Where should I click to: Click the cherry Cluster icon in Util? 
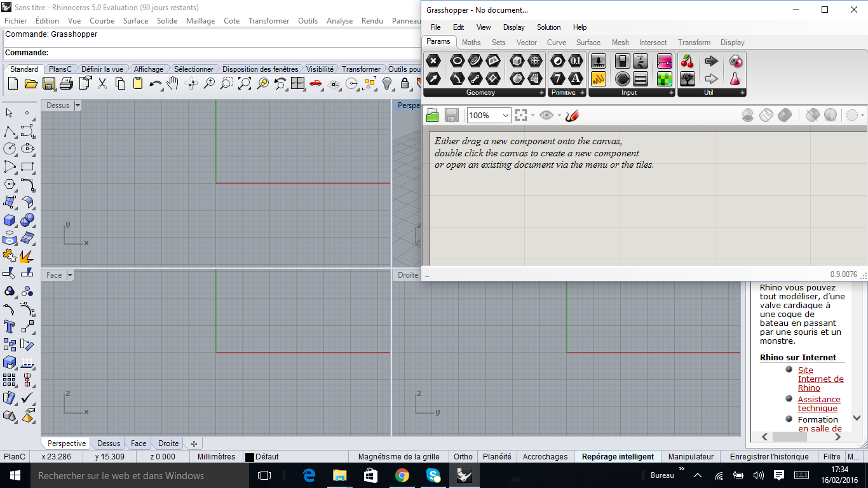coord(687,61)
